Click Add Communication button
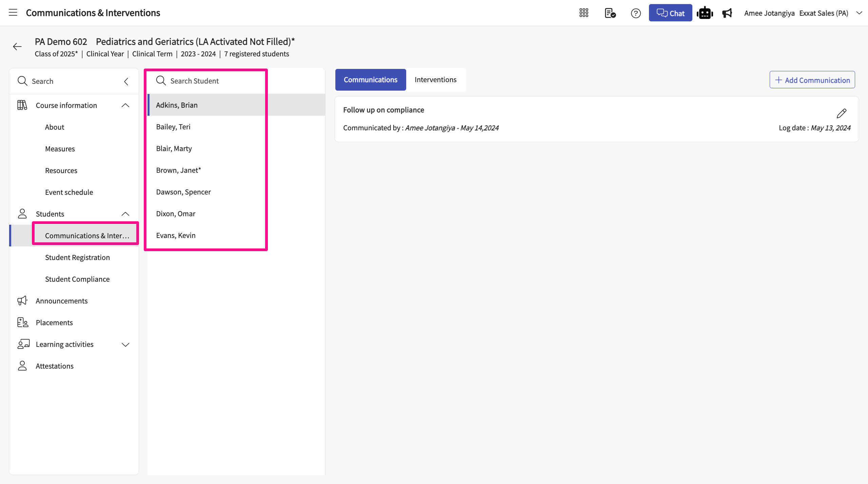Screen dimensions: 868x484 812,80
